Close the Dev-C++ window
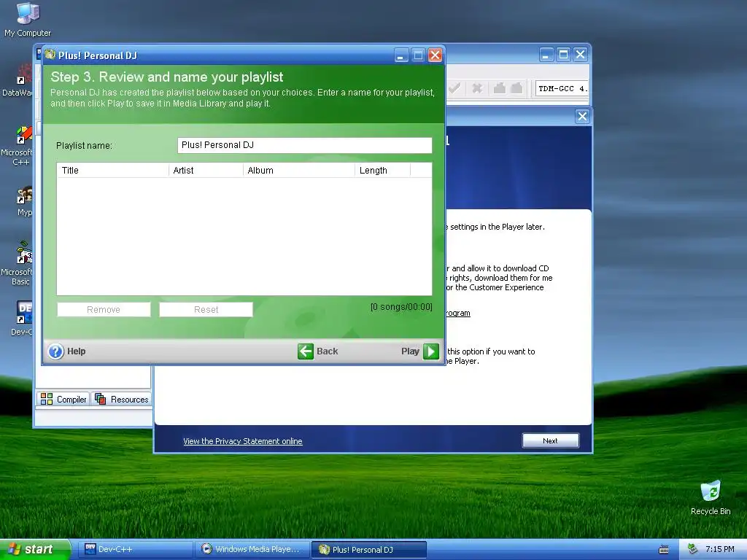 (580, 55)
